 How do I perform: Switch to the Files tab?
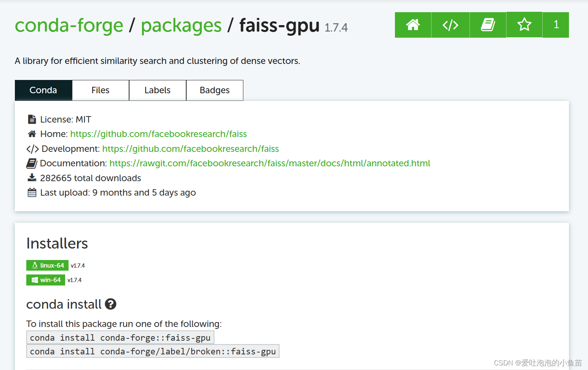(101, 90)
